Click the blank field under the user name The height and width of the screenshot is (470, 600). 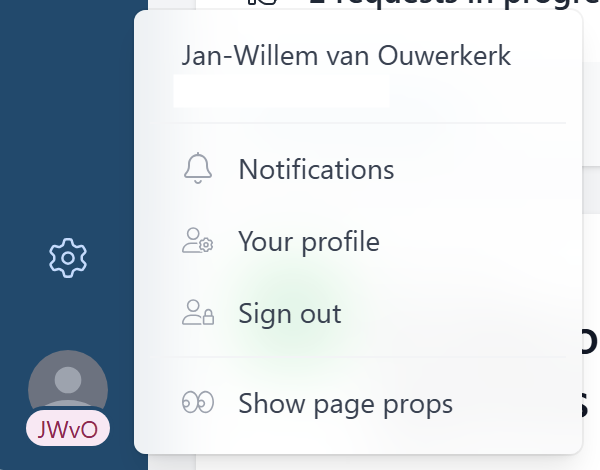point(281,93)
